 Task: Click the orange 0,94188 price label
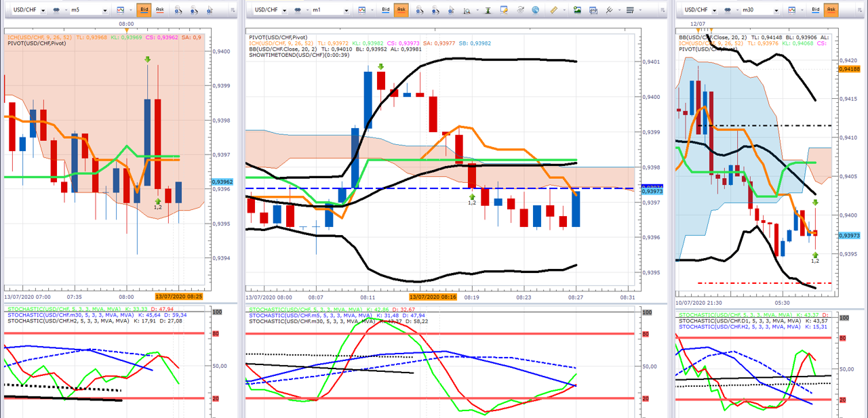coord(849,69)
